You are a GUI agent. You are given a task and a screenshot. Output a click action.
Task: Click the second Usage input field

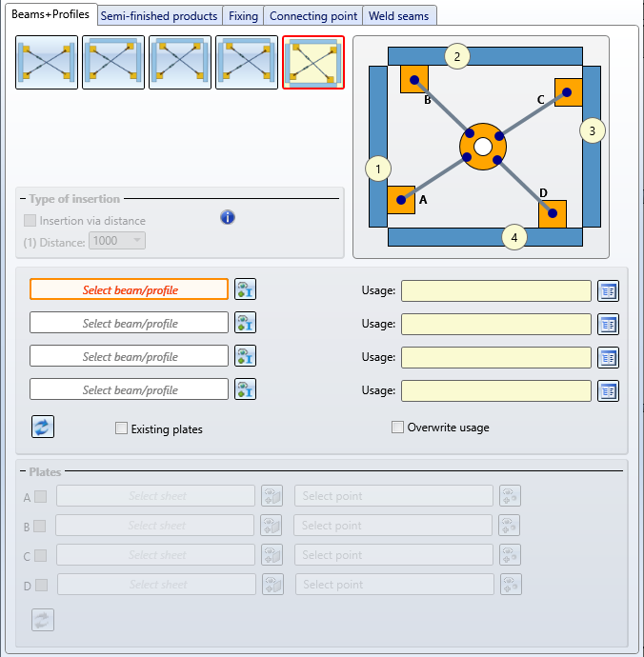pyautogui.click(x=496, y=325)
